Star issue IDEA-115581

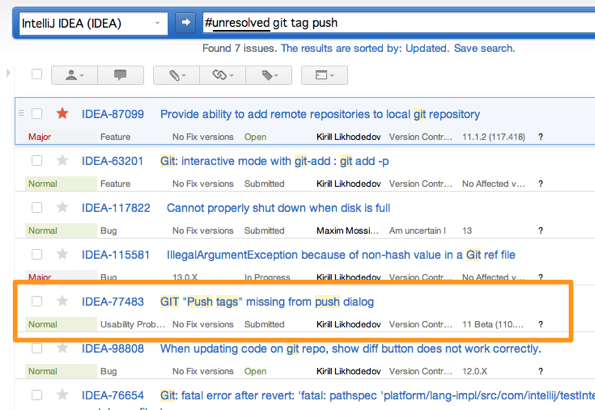tap(62, 254)
